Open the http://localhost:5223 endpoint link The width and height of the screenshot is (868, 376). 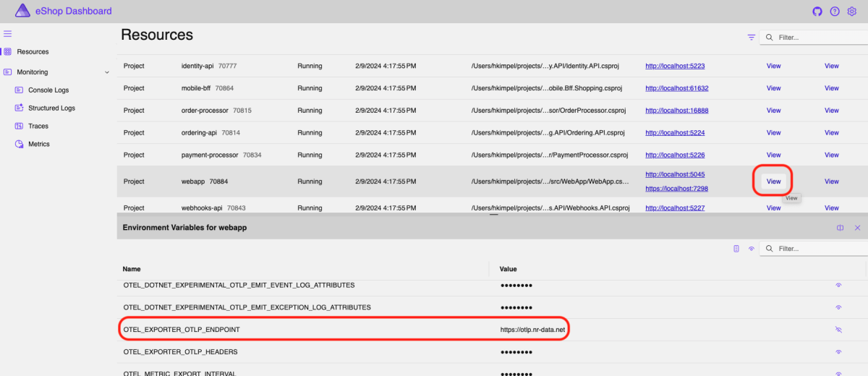[675, 66]
